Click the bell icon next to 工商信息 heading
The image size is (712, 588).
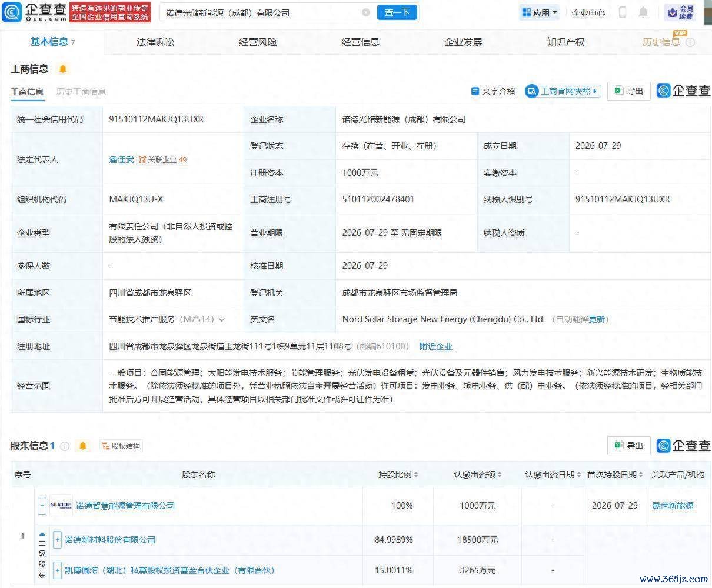click(x=63, y=69)
